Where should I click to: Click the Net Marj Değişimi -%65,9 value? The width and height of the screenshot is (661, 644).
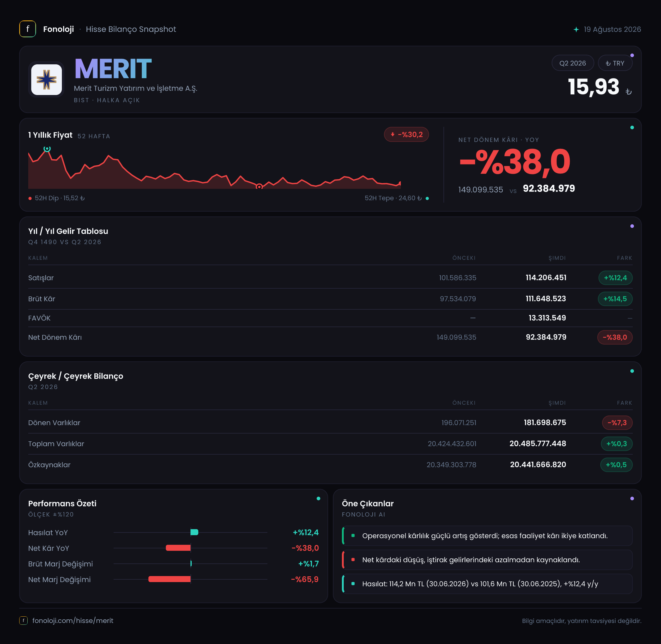click(x=305, y=579)
